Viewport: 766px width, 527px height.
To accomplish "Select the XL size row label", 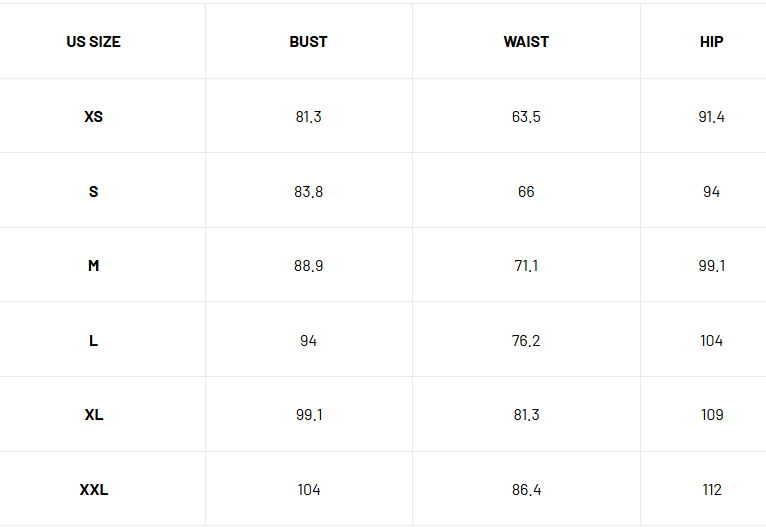I will pyautogui.click(x=94, y=415).
